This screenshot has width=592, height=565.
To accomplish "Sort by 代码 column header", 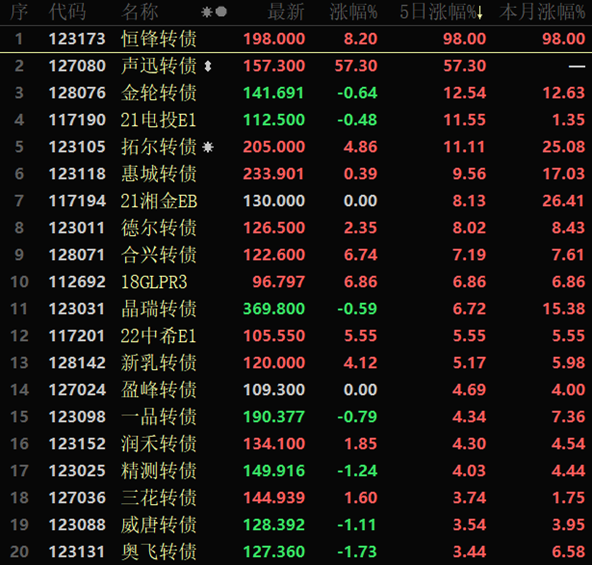I will (x=67, y=12).
